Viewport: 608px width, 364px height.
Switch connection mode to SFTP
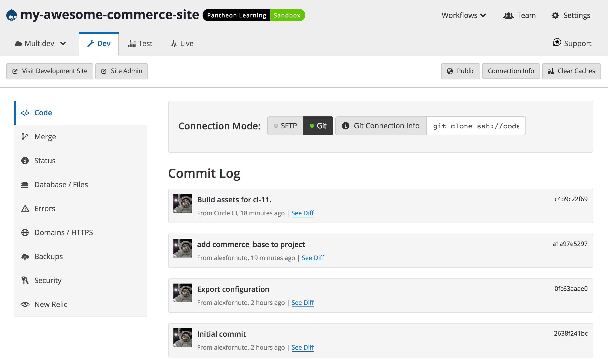(285, 126)
